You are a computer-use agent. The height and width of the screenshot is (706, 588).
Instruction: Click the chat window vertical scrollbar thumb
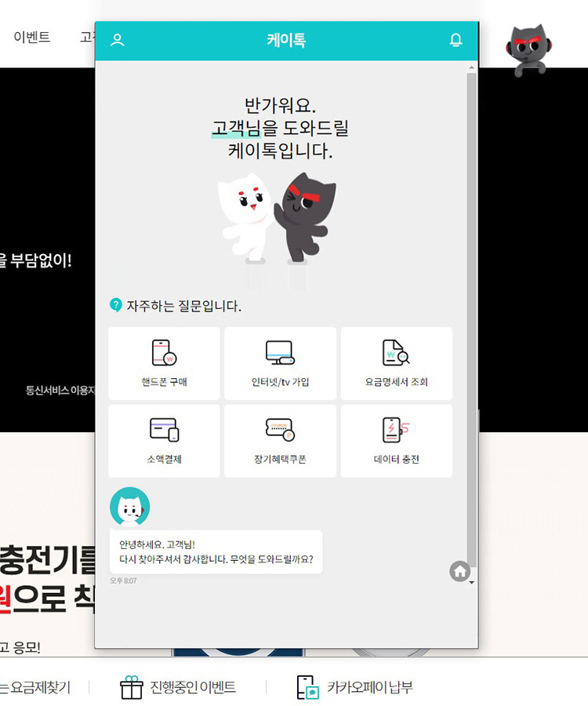pyautogui.click(x=471, y=322)
